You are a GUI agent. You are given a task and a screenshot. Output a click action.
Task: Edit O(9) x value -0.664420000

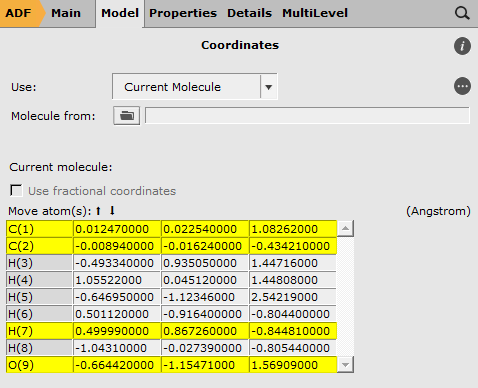click(x=117, y=365)
